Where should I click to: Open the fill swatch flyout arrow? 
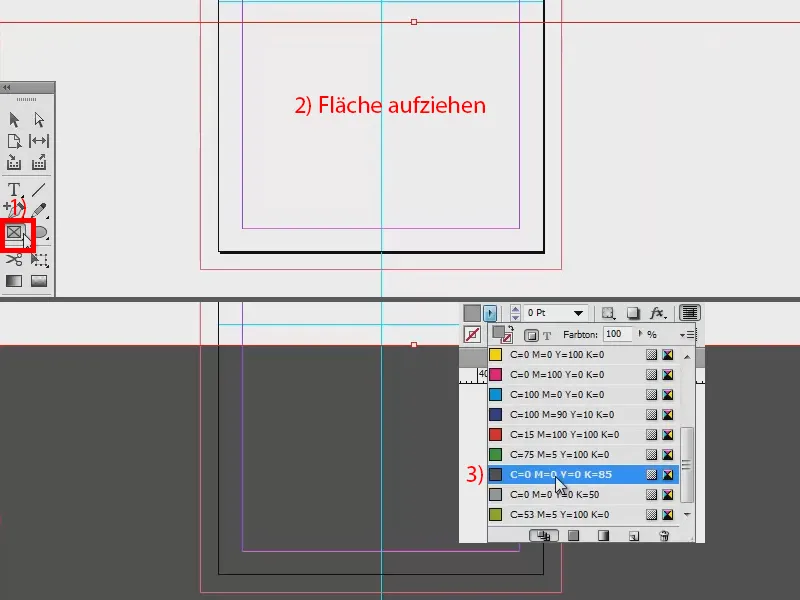click(490, 313)
